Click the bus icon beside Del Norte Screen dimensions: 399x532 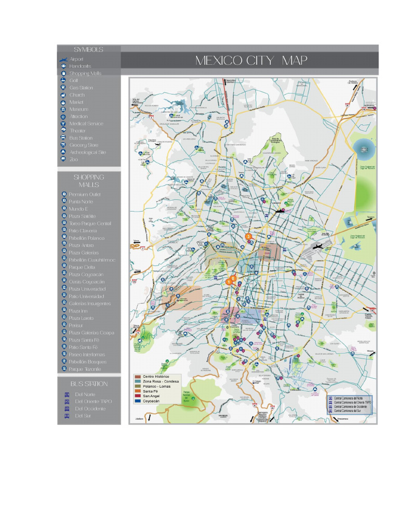click(x=67, y=394)
